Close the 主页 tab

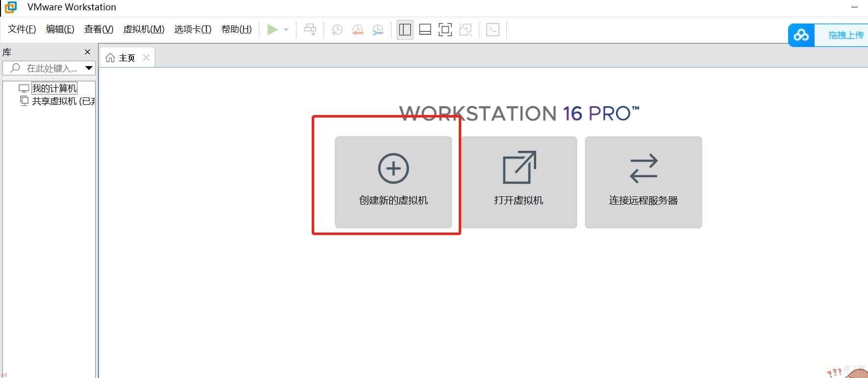pyautogui.click(x=146, y=58)
